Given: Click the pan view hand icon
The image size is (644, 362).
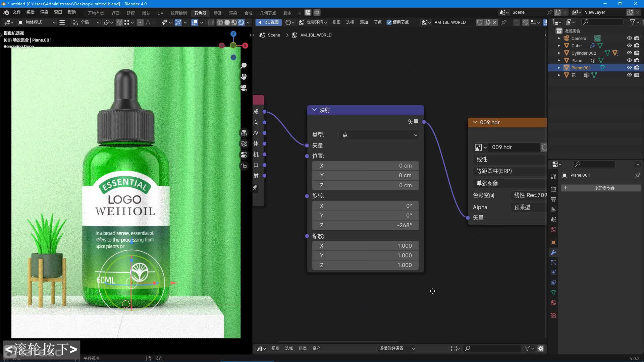Looking at the screenshot, I should [x=244, y=77].
